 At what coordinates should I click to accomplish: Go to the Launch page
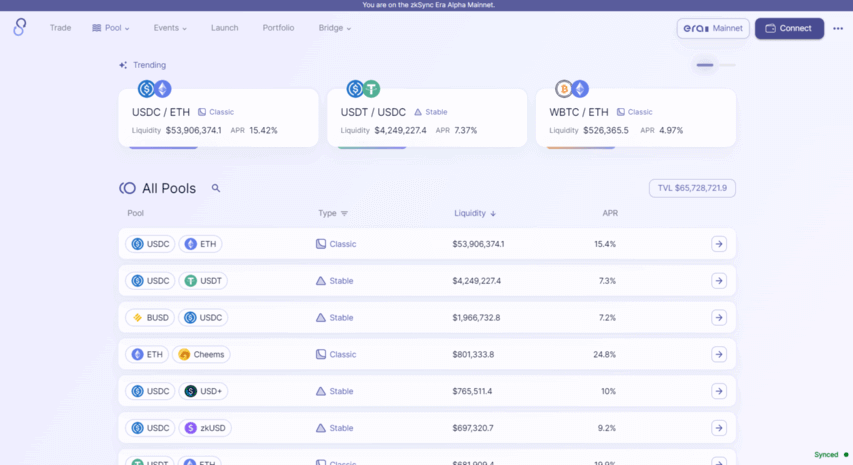coord(225,28)
